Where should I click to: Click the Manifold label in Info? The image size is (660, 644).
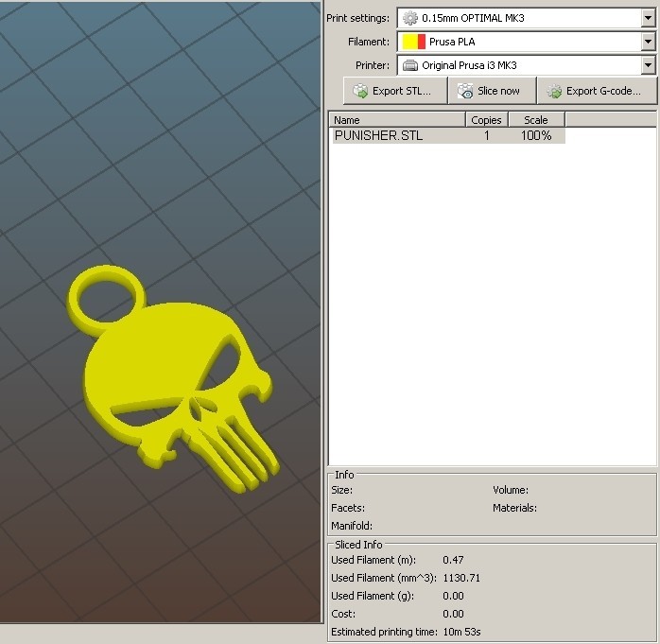[352, 526]
